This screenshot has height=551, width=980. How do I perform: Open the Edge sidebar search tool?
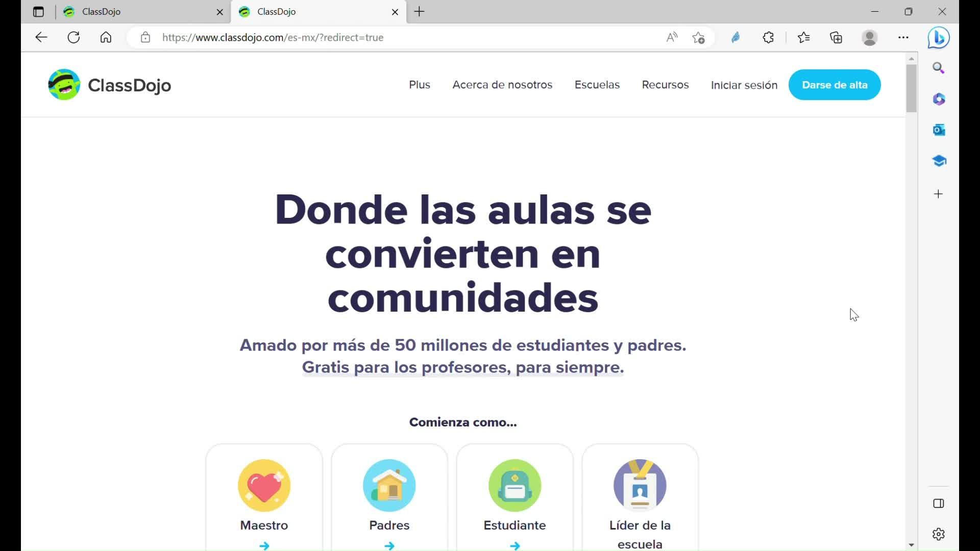pyautogui.click(x=939, y=68)
